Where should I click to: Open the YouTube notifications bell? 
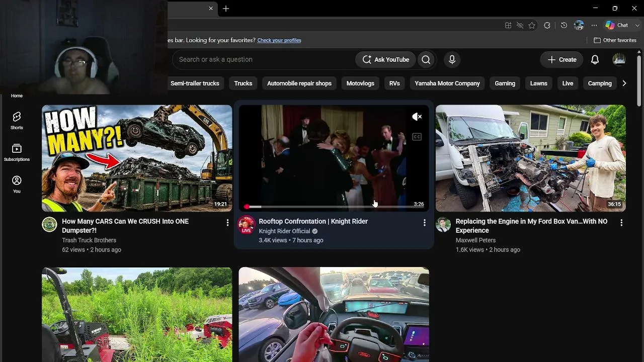595,59
